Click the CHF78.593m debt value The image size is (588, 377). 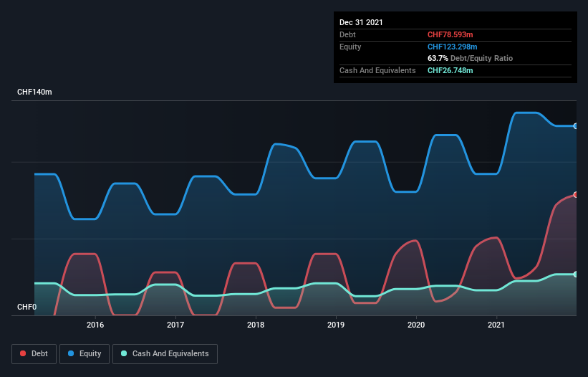pos(450,34)
